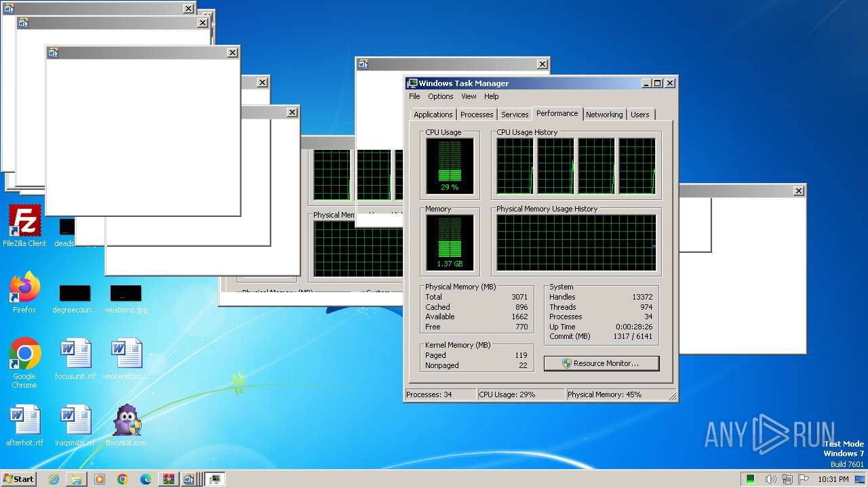
Task: Close the Windows Task Manager window
Action: point(670,83)
